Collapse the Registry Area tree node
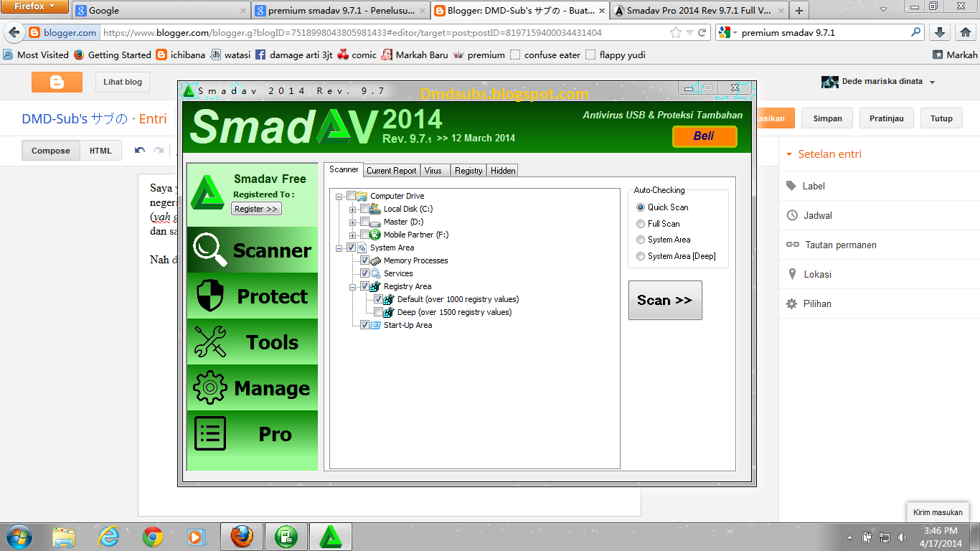Screen dimensions: 980x551 click(x=353, y=286)
